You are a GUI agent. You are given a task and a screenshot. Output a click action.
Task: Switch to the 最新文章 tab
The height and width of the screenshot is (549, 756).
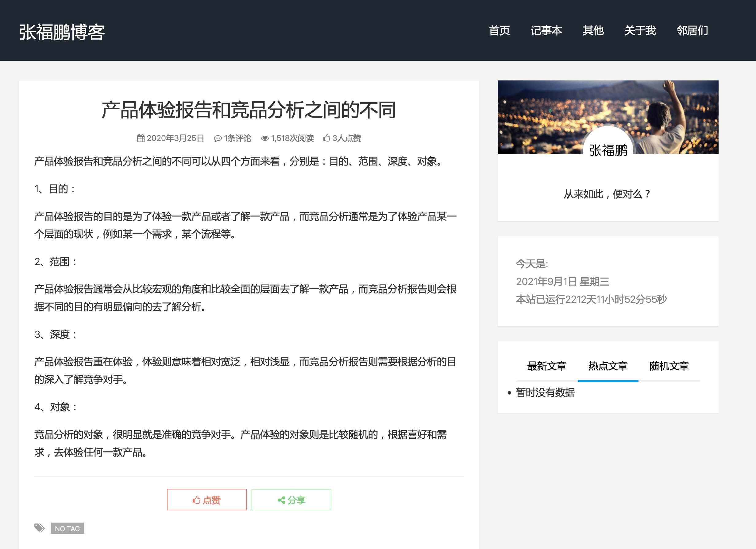(x=547, y=366)
